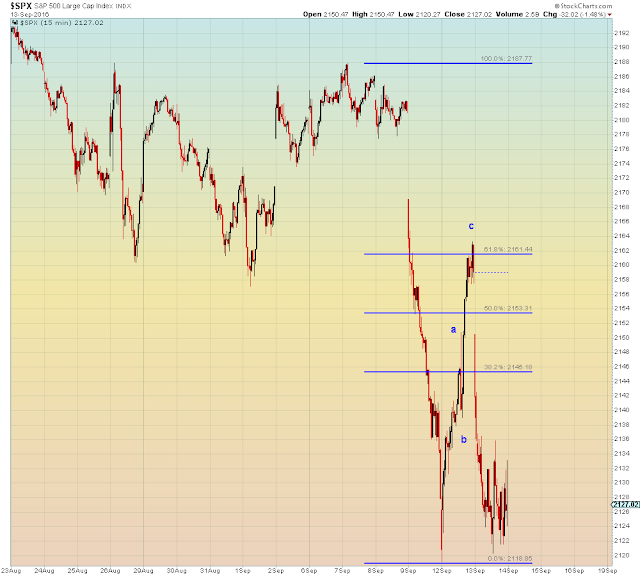Click the Volume 2.5B header value
This screenshot has width=640, height=576.
[518, 14]
